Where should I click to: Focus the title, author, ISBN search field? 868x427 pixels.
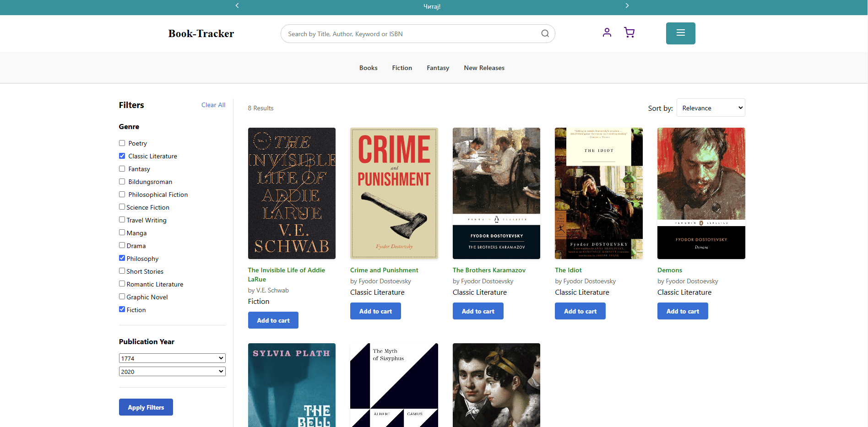click(410, 34)
